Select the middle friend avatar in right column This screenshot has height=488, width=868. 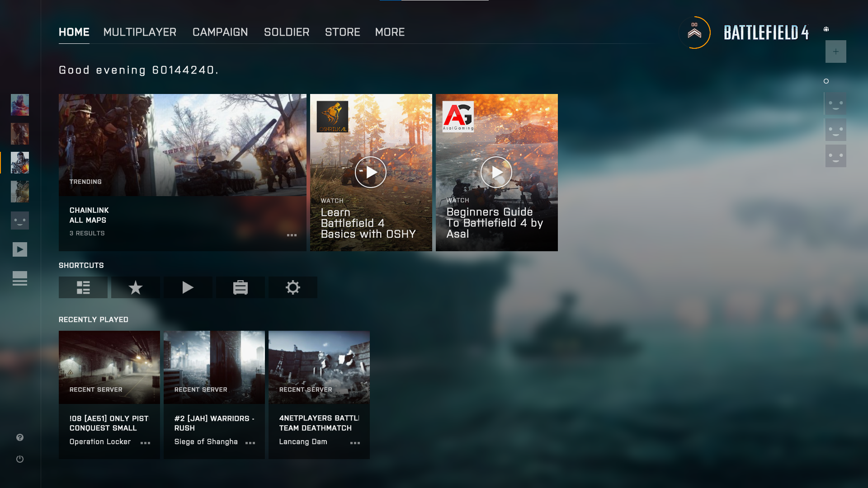pyautogui.click(x=836, y=130)
